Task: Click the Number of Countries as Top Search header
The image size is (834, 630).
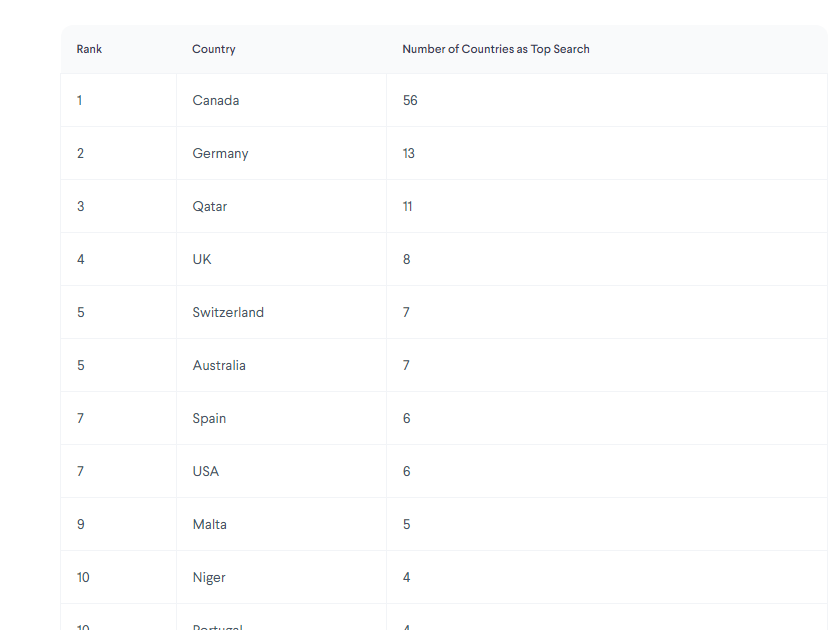Action: click(496, 49)
